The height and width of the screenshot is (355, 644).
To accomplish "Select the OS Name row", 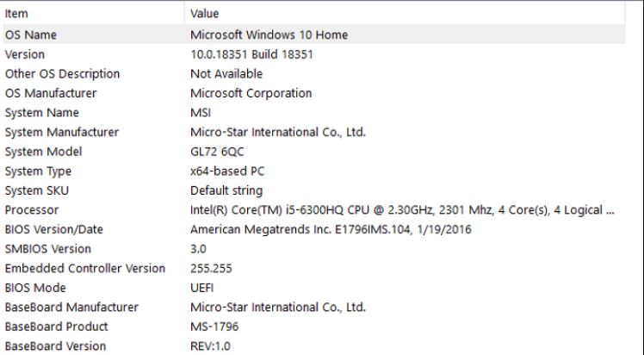I will pos(314,34).
